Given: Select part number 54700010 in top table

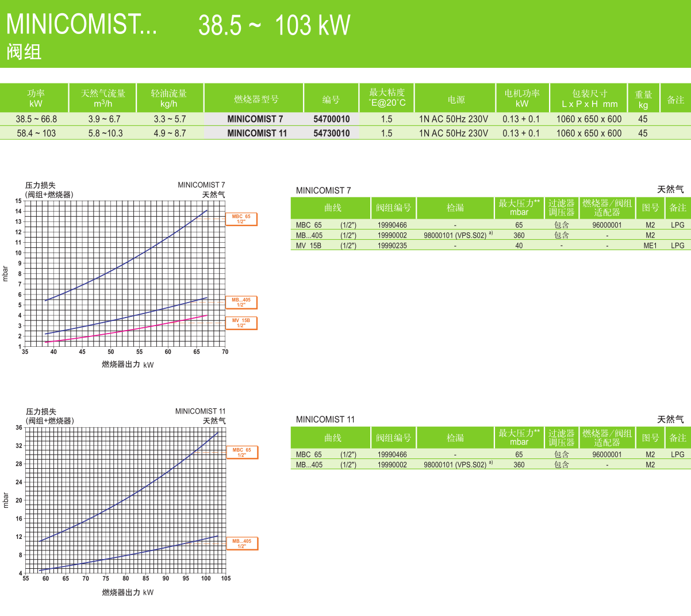Looking at the screenshot, I should 331,119.
